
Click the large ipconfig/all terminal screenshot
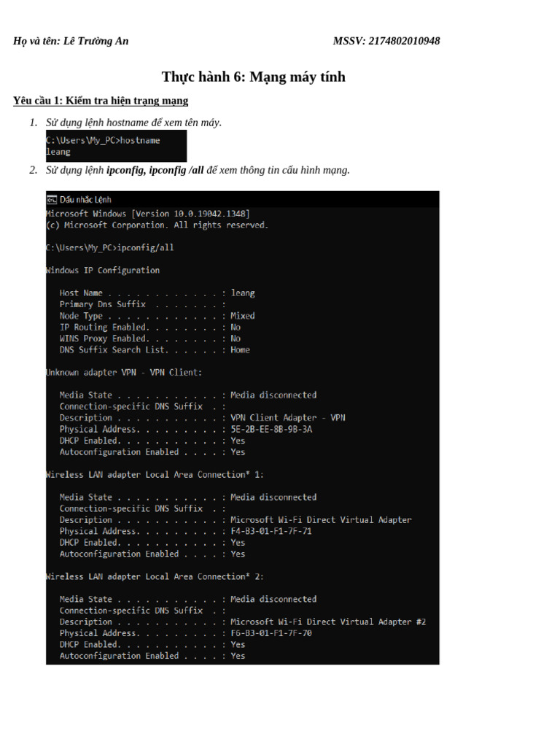coord(242,427)
